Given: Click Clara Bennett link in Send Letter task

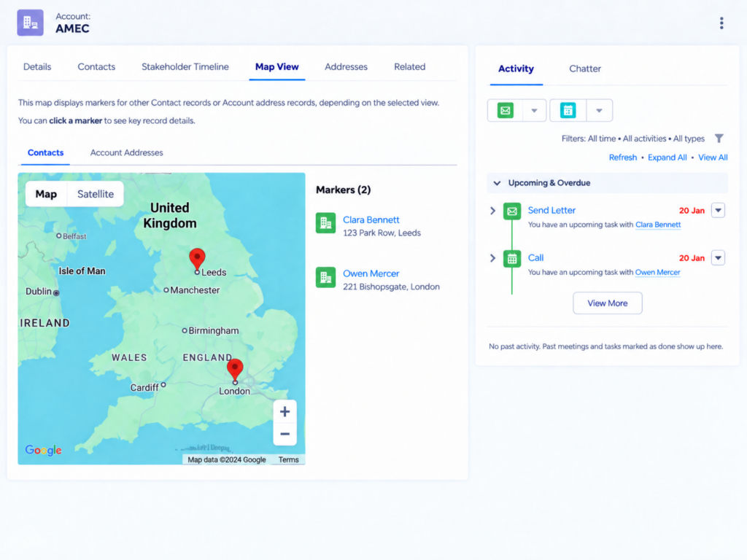Looking at the screenshot, I should [657, 225].
